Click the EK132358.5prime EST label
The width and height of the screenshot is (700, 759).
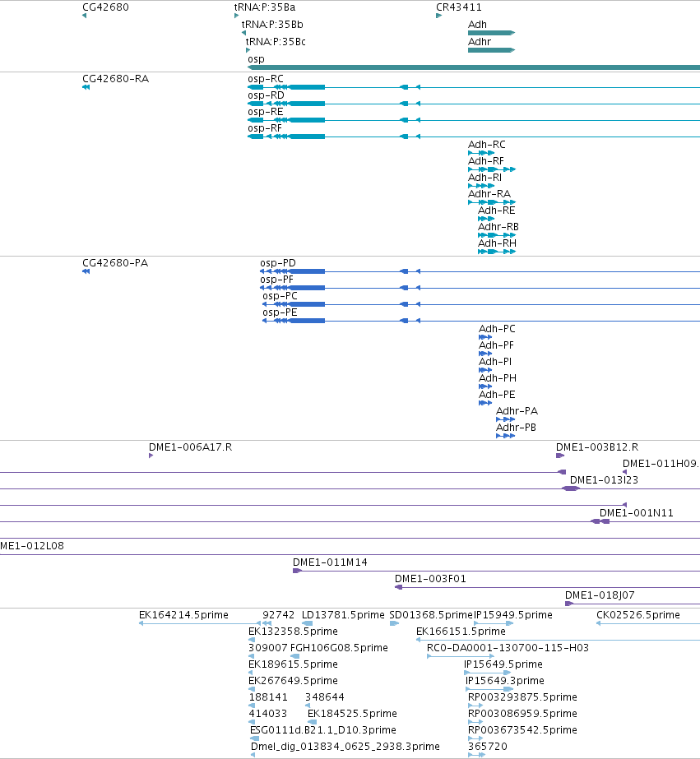[x=293, y=632]
